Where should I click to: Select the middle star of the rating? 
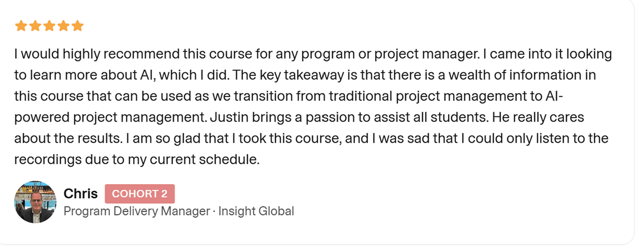pos(49,26)
